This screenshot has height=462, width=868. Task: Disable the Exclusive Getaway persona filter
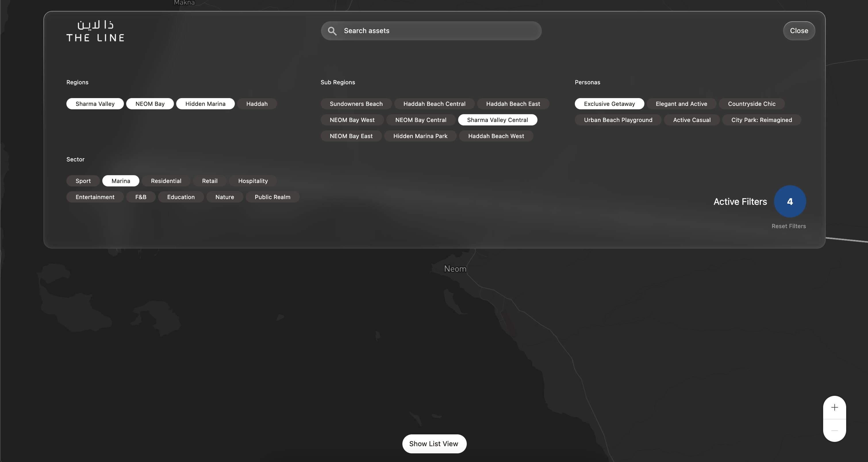click(x=609, y=104)
